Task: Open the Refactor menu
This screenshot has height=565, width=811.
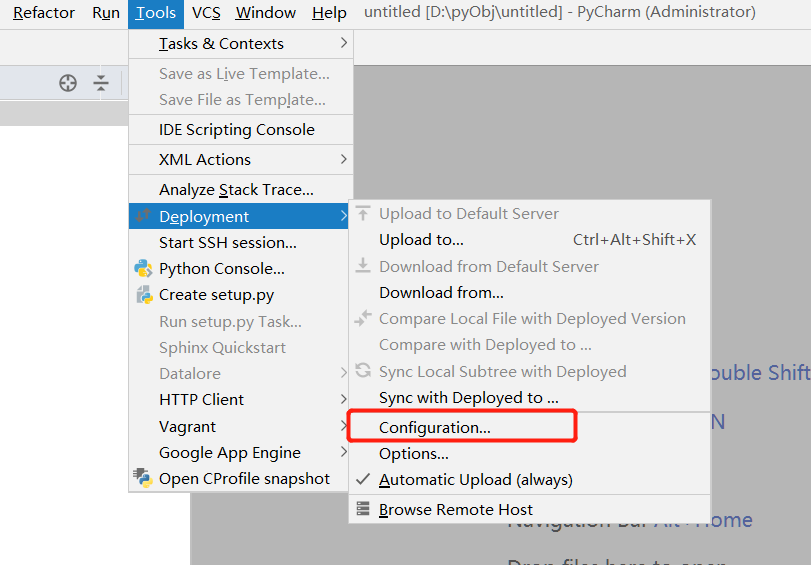Action: (x=44, y=13)
